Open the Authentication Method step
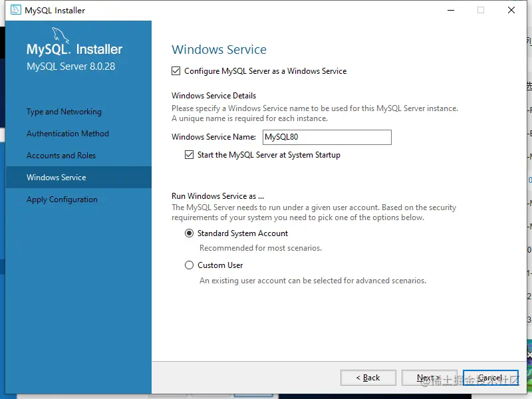The width and height of the screenshot is (532, 399). click(68, 134)
